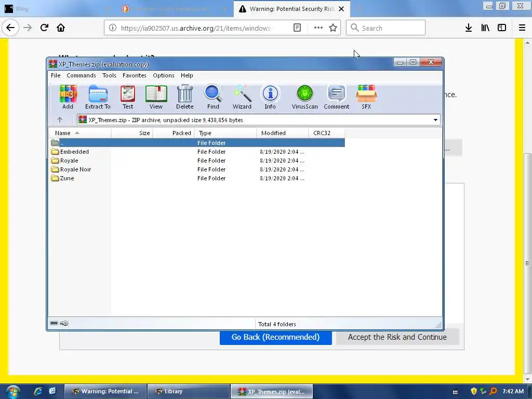
Task: Sort by the Size column header
Action: [x=132, y=133]
